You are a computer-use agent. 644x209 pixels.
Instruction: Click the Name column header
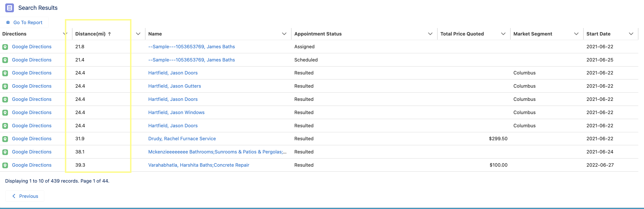tap(155, 34)
